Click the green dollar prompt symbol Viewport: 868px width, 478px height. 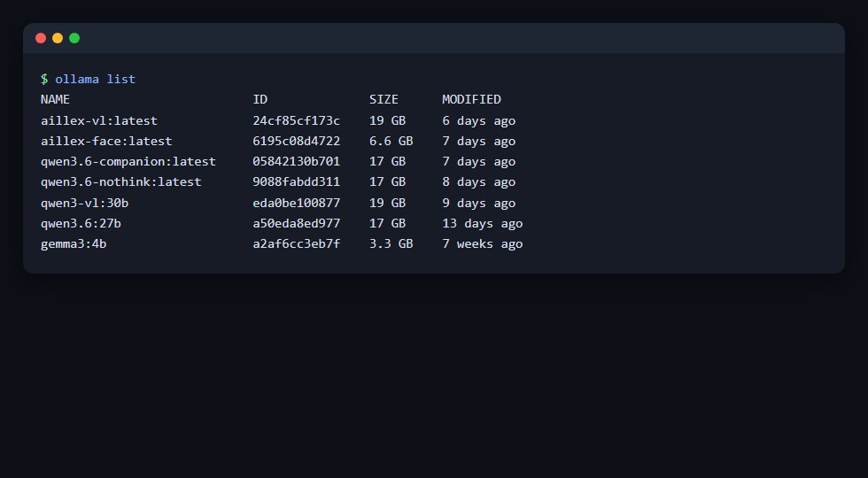click(x=44, y=79)
